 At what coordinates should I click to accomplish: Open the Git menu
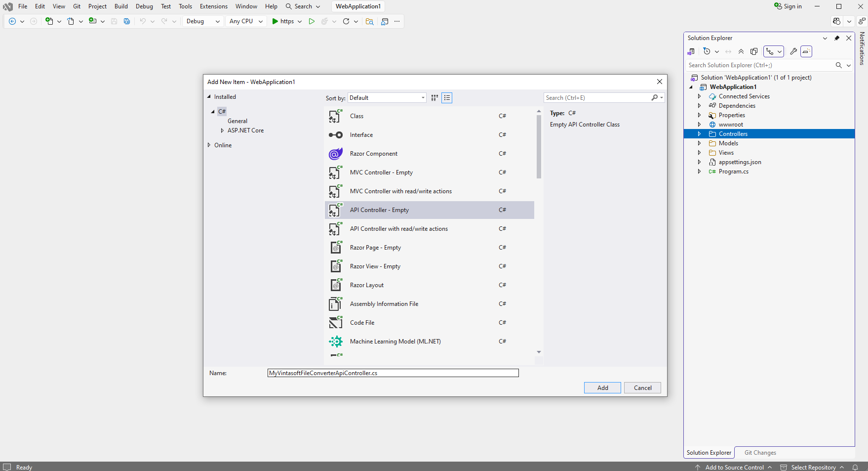[x=77, y=6]
